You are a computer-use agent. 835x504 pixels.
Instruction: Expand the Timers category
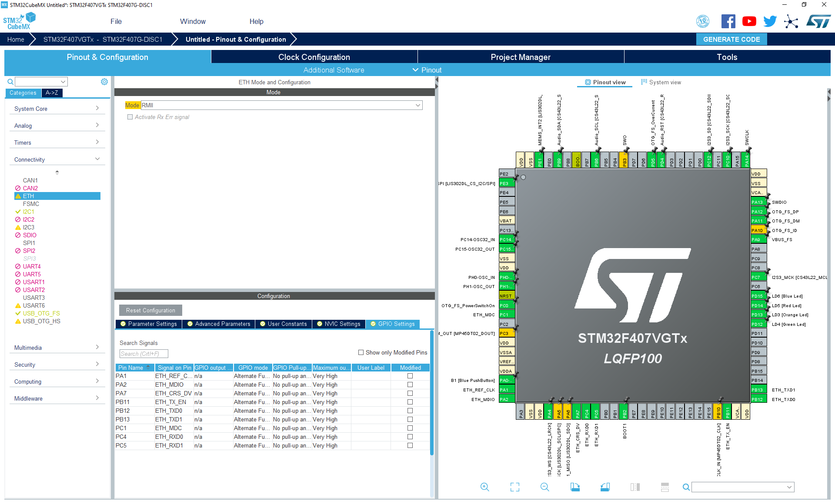point(57,143)
